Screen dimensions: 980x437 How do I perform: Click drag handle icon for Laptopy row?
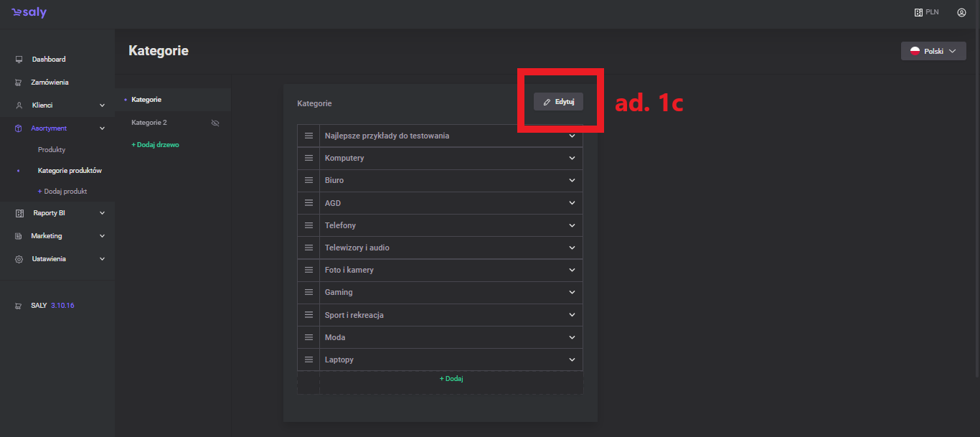(x=308, y=360)
